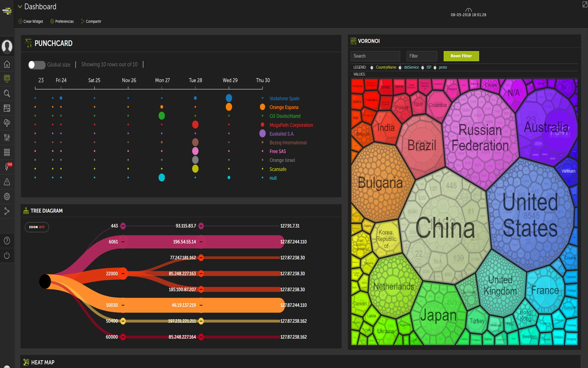Collapse the 60000 tree node
The image size is (588, 368).
point(123,337)
